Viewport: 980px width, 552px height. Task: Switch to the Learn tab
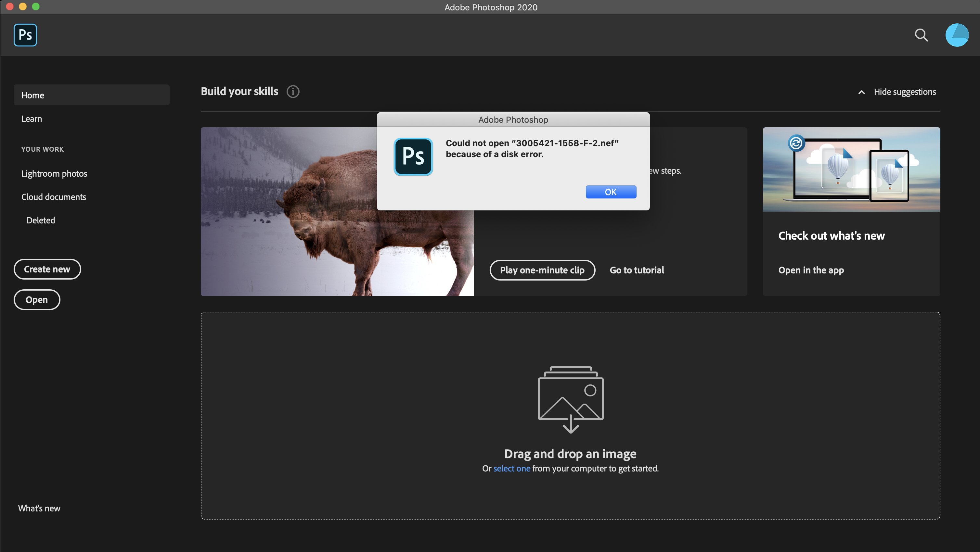click(32, 118)
